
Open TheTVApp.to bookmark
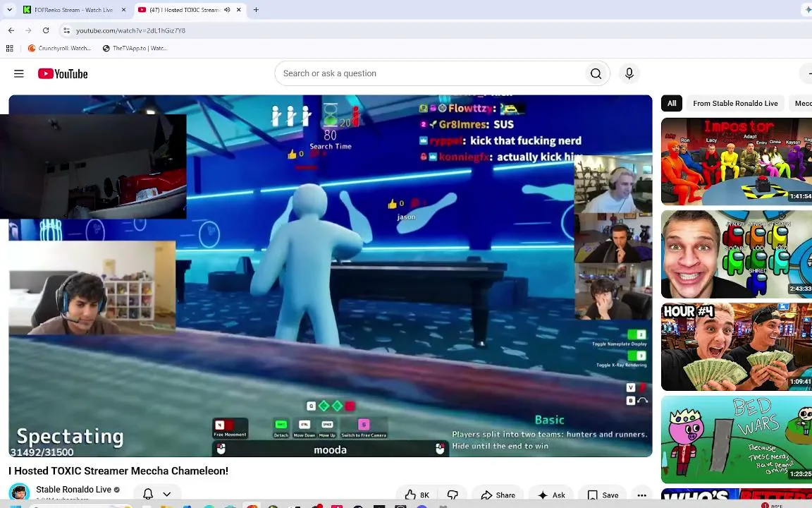pos(135,48)
